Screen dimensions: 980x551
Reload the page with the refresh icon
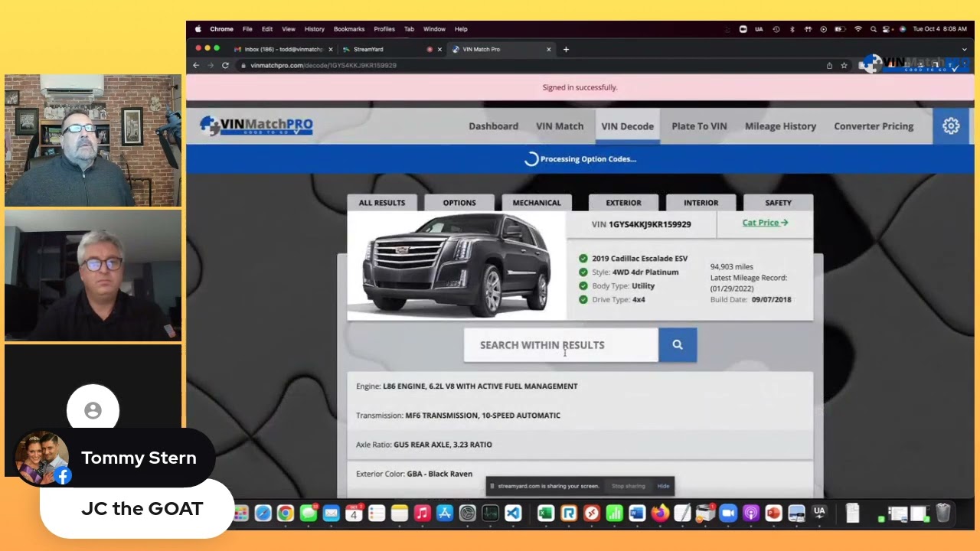(225, 66)
